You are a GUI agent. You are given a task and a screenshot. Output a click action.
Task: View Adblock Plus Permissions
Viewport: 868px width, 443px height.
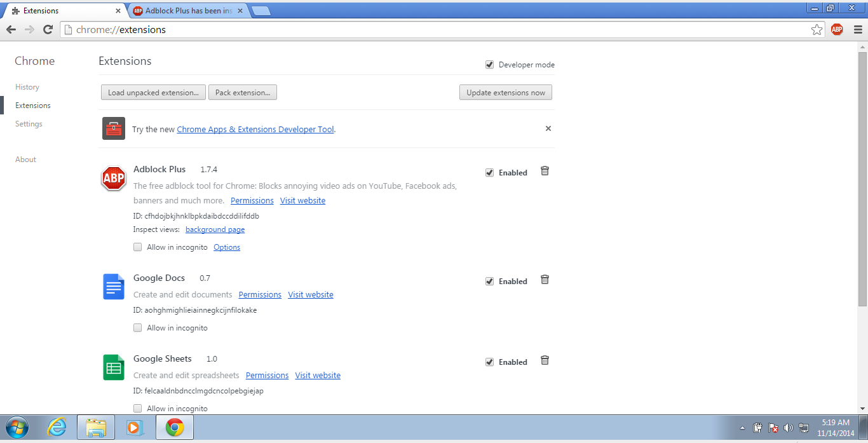pyautogui.click(x=252, y=200)
